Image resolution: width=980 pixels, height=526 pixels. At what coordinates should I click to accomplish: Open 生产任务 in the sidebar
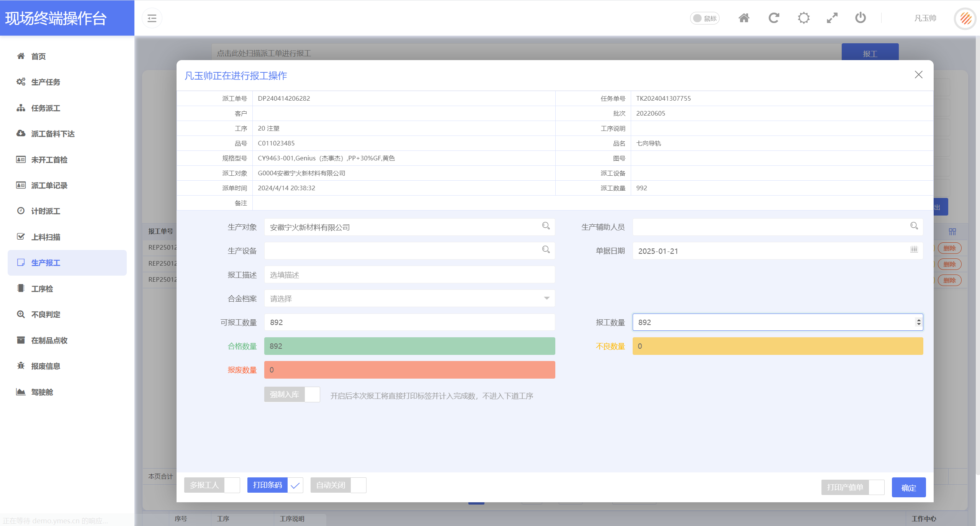67,82
